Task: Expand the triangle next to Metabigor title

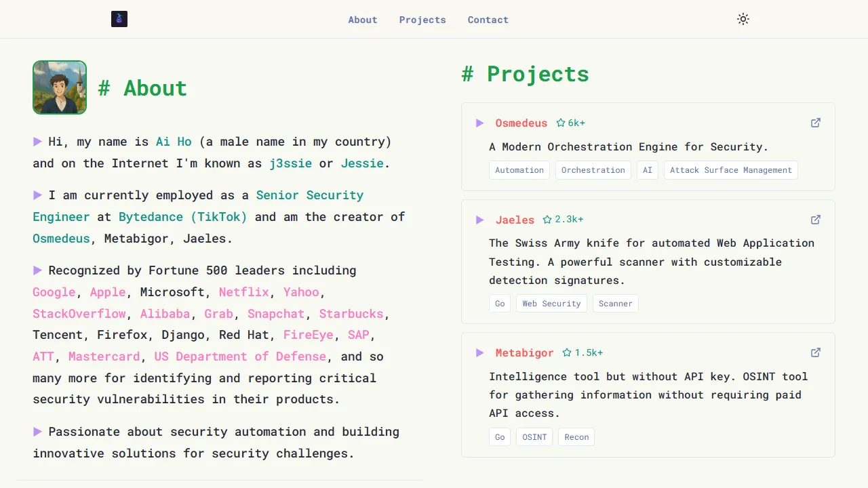Action: [480, 352]
